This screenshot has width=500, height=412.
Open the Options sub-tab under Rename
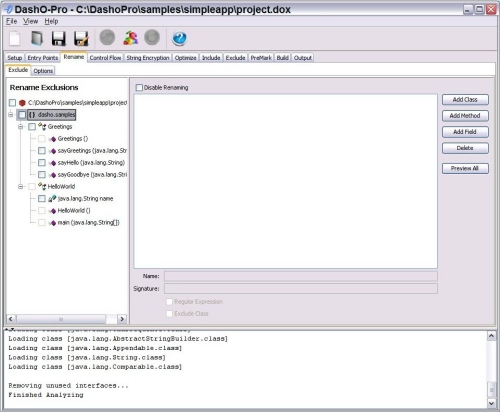coord(43,71)
